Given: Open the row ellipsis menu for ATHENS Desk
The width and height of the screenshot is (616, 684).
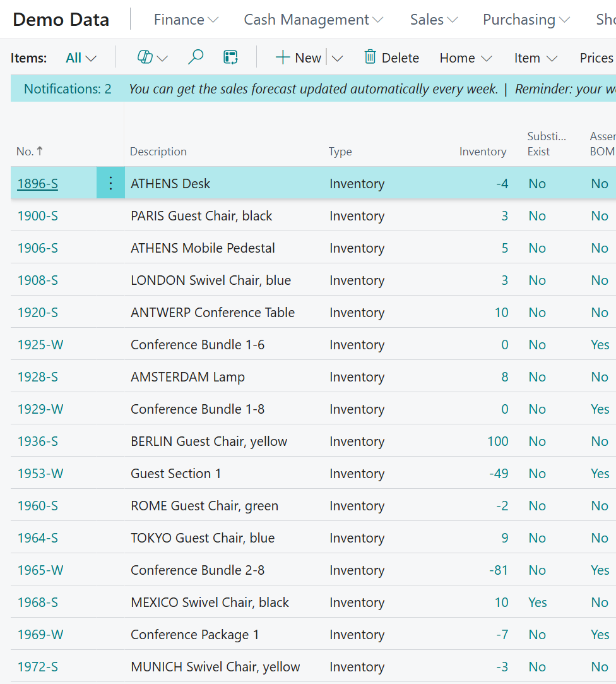Looking at the screenshot, I should coord(110,183).
